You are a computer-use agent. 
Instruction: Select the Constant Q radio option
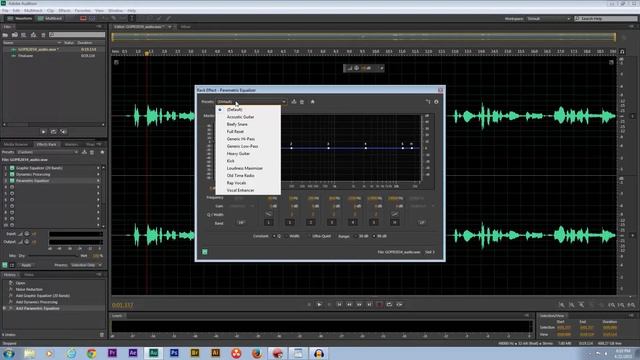click(274, 236)
